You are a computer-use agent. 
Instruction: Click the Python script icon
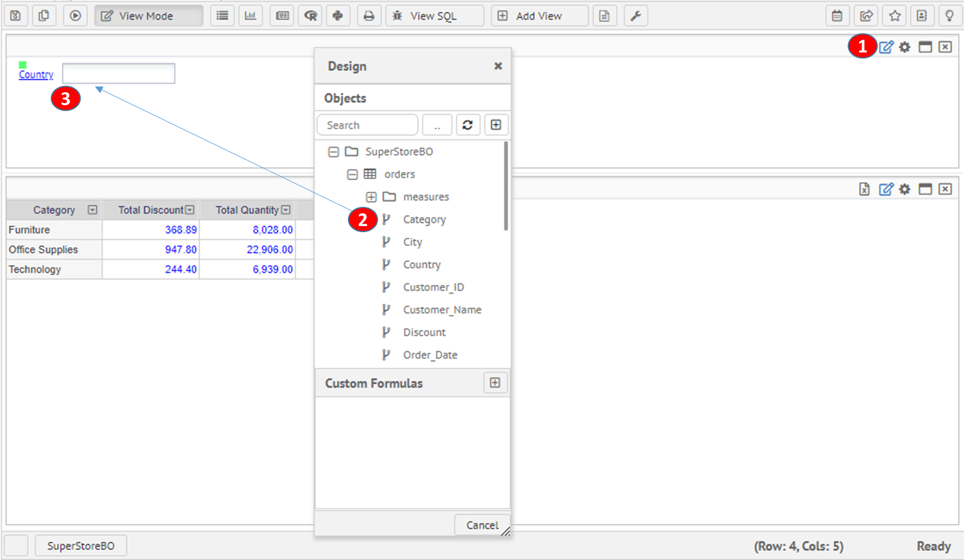[x=338, y=16]
